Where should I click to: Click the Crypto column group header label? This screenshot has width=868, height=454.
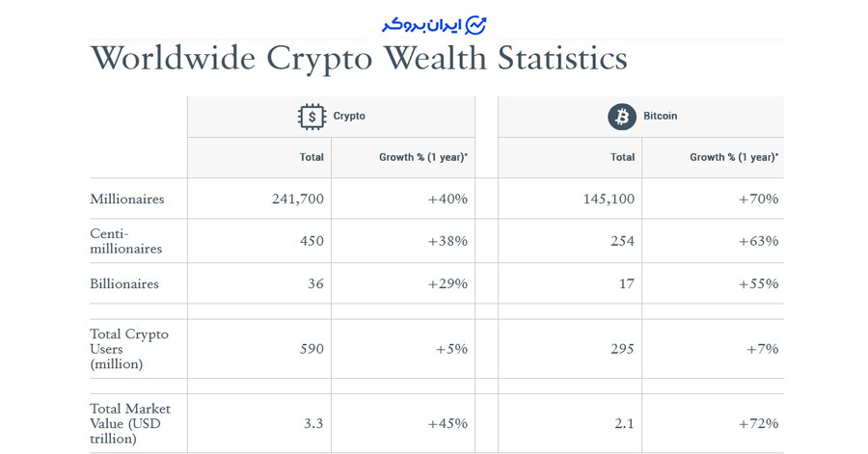pyautogui.click(x=349, y=116)
